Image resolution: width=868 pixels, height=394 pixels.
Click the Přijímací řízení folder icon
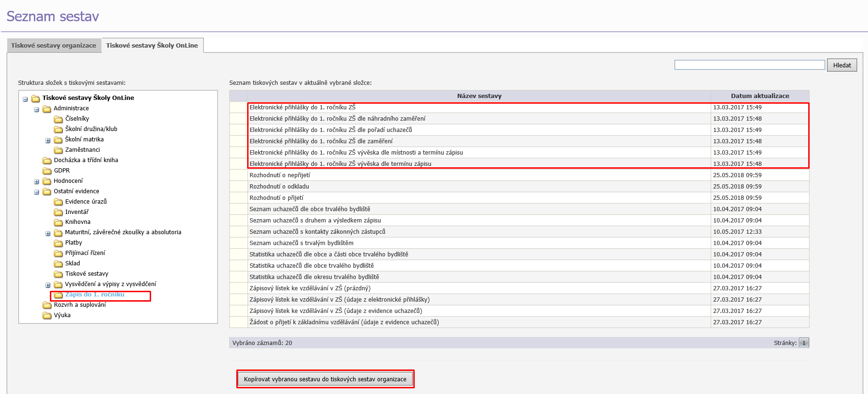point(58,253)
